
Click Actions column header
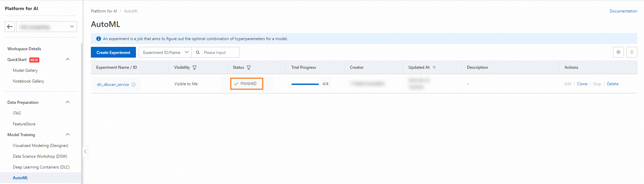[x=571, y=67]
